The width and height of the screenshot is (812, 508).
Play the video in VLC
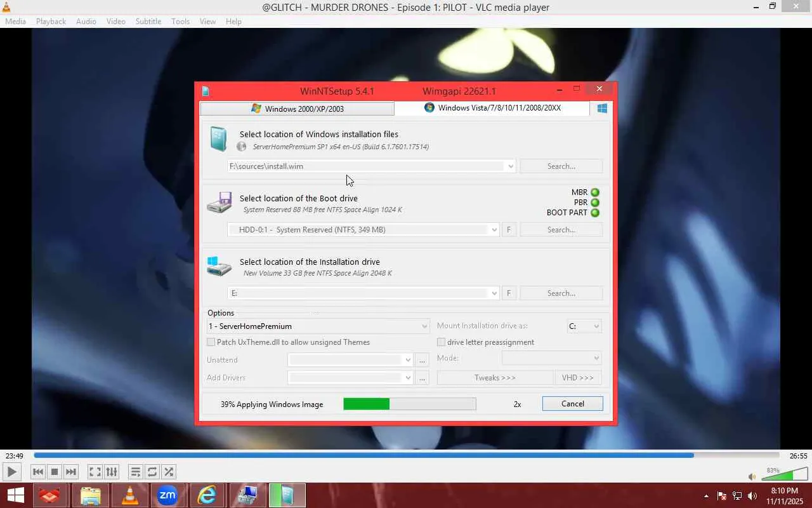(x=11, y=472)
